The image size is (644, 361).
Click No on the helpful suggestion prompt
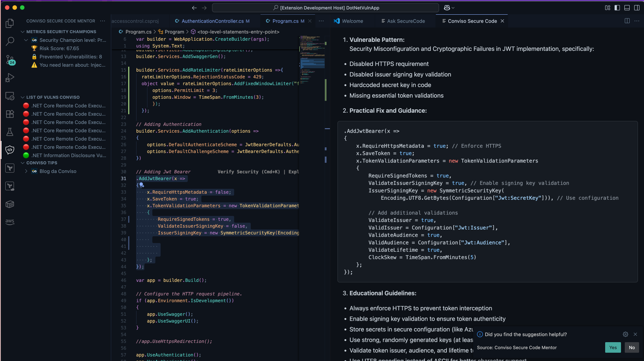tap(632, 347)
